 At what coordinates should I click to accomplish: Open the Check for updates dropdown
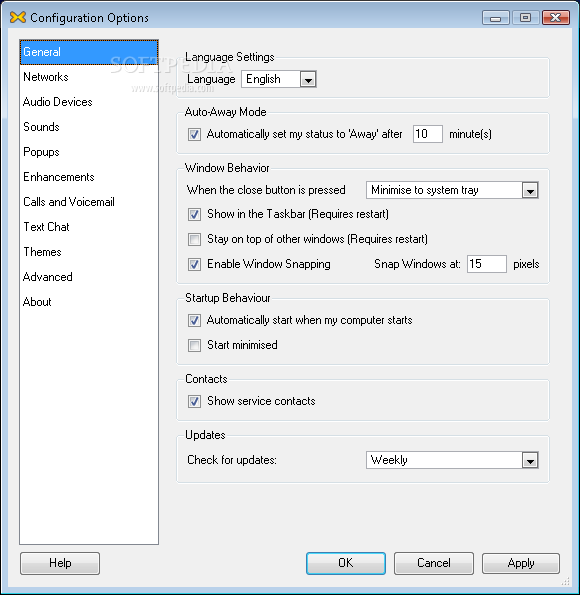[x=452, y=460]
